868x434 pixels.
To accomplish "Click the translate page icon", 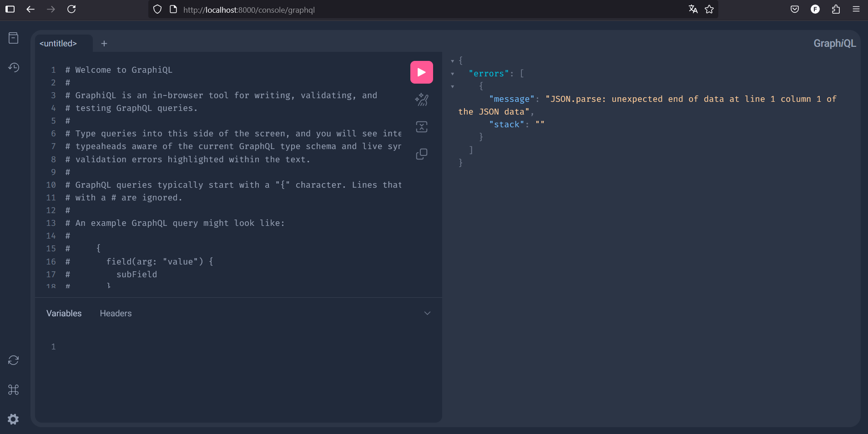I will [x=693, y=10].
